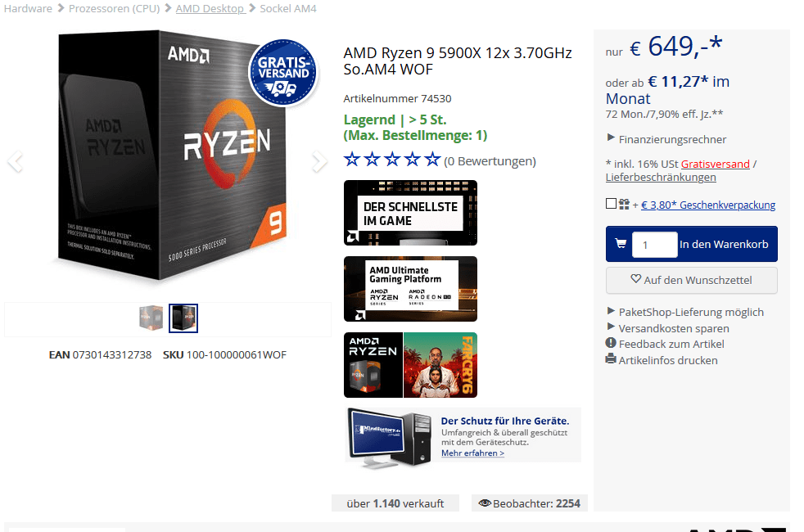804x532 pixels.
Task: Open AMD Desktop breadcrumb link
Action: (210, 9)
